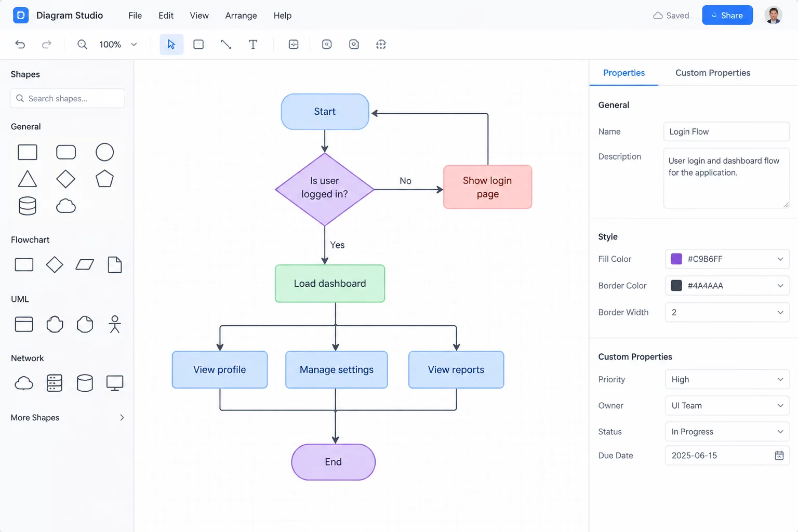Image resolution: width=798 pixels, height=532 pixels.
Task: Open the Priority dropdown showing High
Action: point(727,379)
